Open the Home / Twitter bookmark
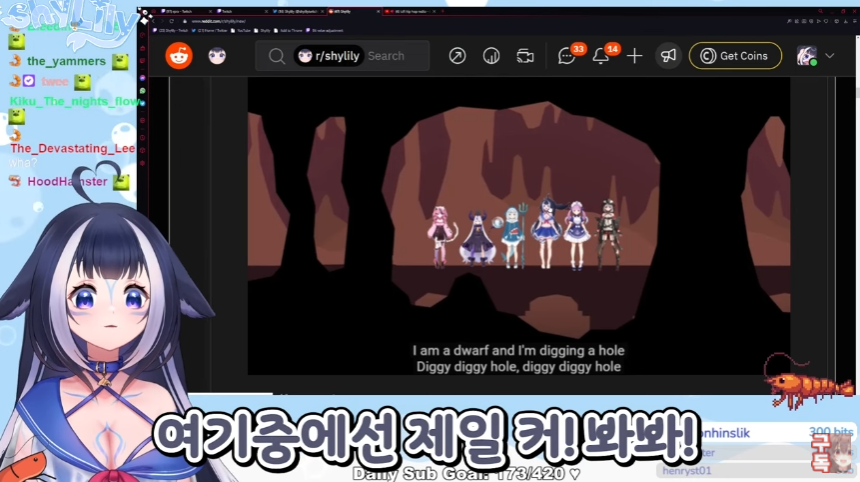Screen dimensions: 860x482 (210, 30)
